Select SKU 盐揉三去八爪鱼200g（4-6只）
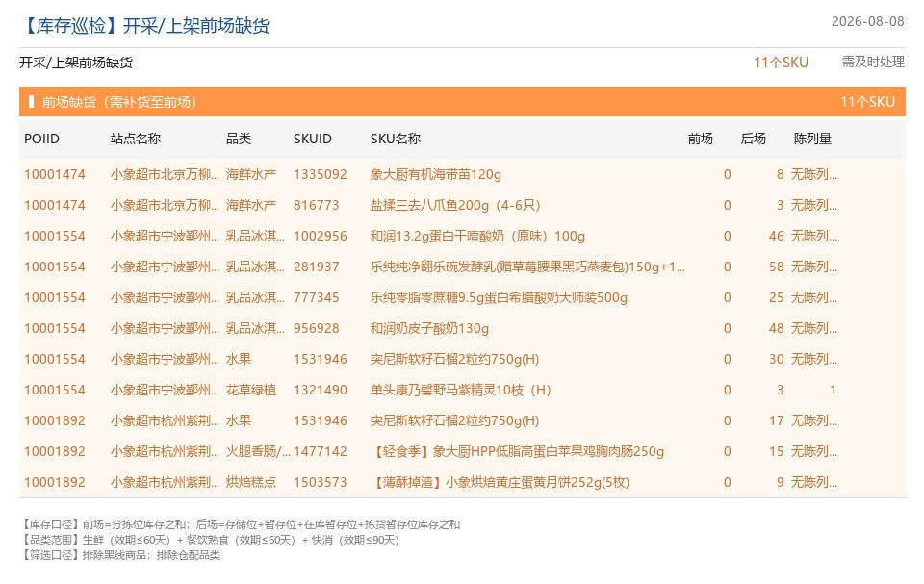The width and height of the screenshot is (924, 584). point(455,205)
